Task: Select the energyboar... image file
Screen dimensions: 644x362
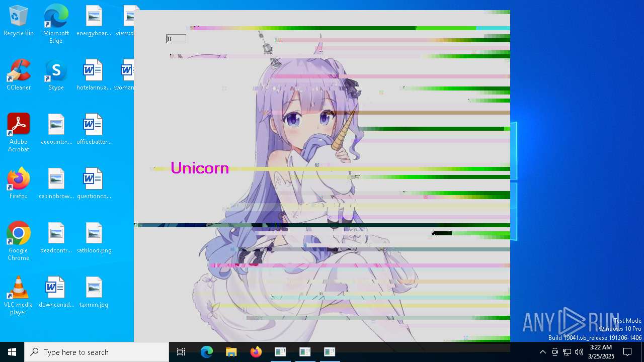Action: [x=94, y=21]
